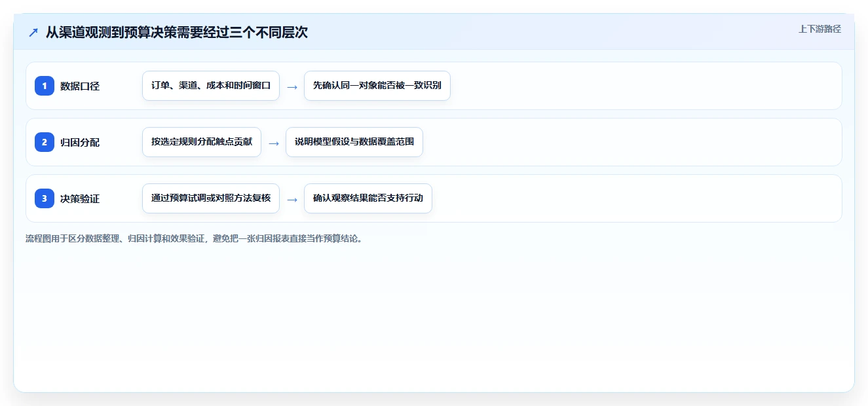Image resolution: width=868 pixels, height=406 pixels.
Task: Click the footnote starting with 流程图用于区分数据整理
Action: tap(194, 238)
